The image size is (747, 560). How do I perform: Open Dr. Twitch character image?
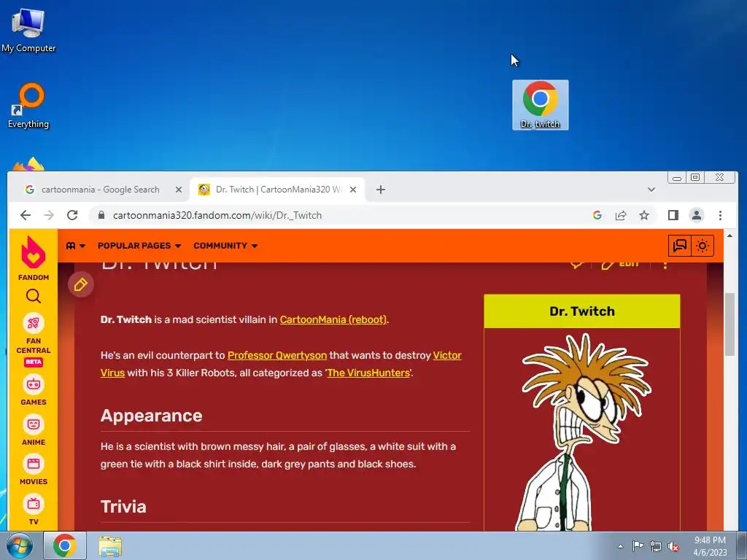pyautogui.click(x=584, y=432)
